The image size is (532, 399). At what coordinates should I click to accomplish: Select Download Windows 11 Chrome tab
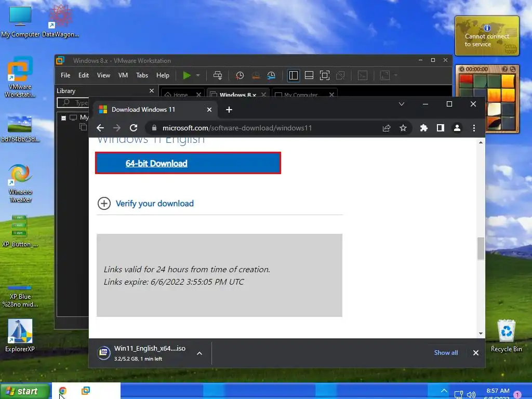[x=155, y=110]
